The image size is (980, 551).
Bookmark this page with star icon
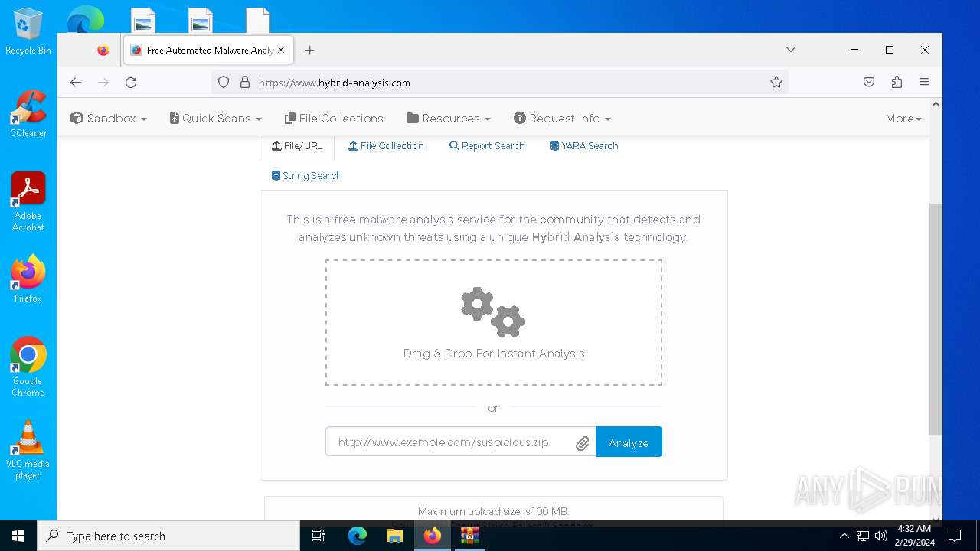pos(776,83)
